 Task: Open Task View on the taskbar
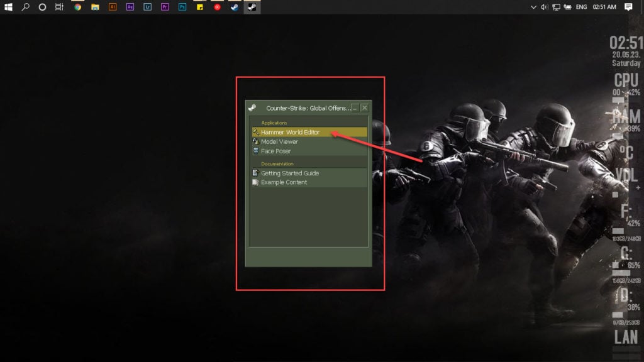tap(60, 7)
